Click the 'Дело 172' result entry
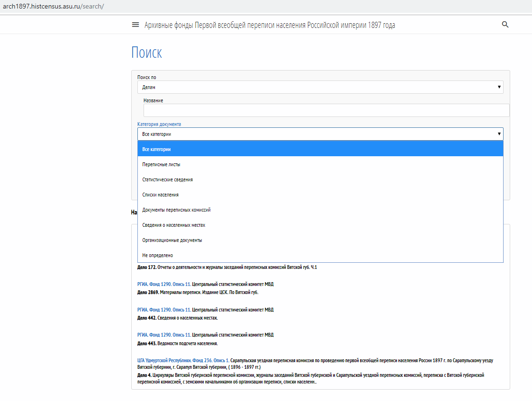Viewport: 532px width, 401px height. click(x=226, y=267)
